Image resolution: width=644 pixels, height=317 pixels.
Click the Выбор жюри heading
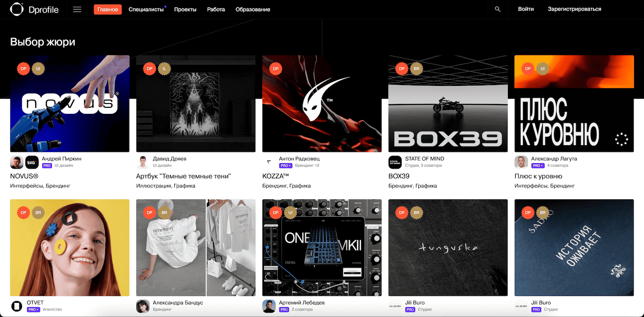(43, 42)
